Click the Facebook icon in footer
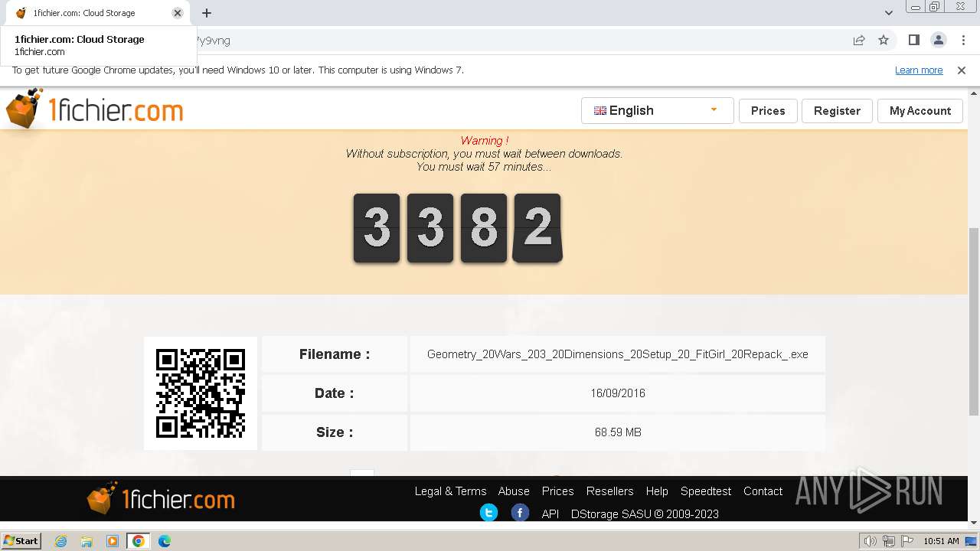The height and width of the screenshot is (551, 980). (x=520, y=513)
